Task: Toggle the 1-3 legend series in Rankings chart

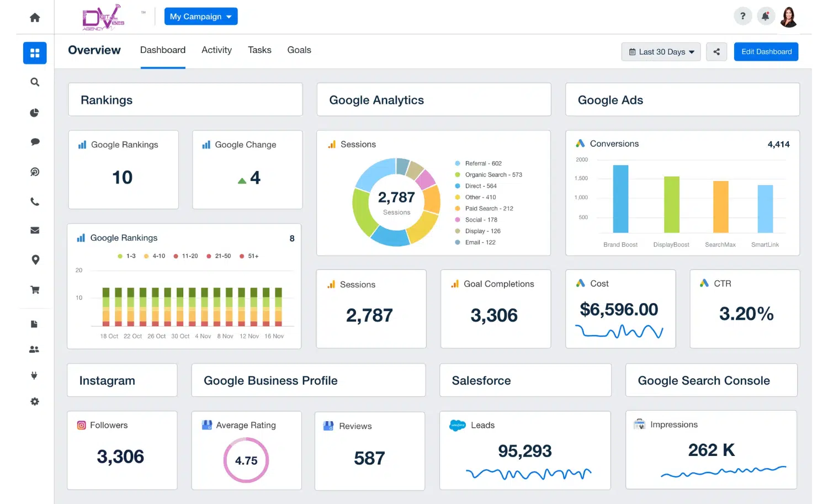Action: (127, 256)
